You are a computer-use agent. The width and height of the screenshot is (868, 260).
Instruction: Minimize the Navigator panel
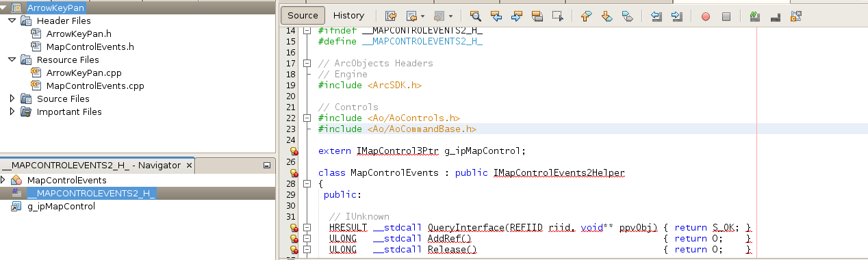point(267,165)
